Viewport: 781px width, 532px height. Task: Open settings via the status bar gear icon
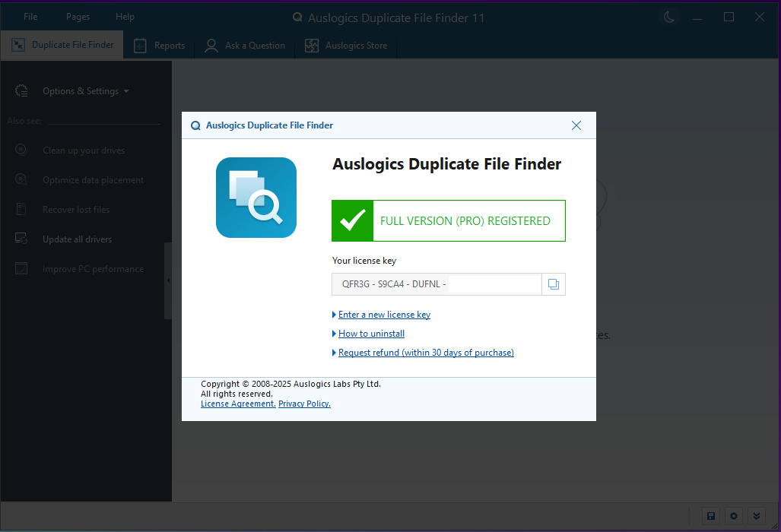pos(734,516)
